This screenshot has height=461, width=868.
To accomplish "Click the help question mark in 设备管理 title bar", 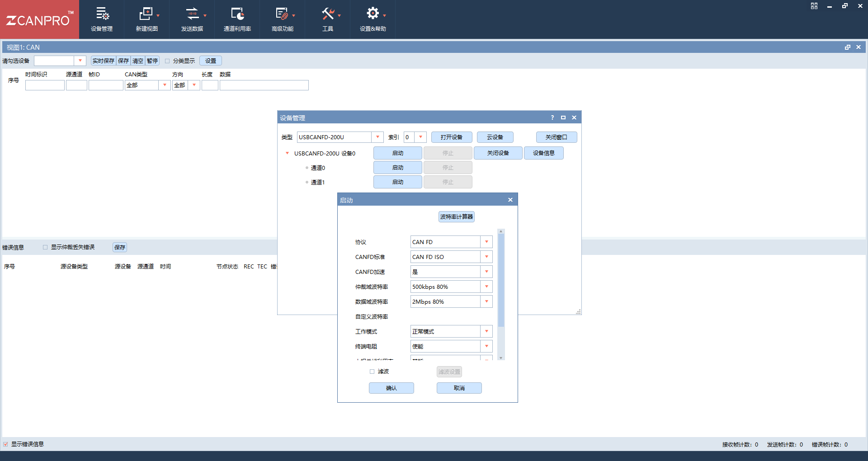I will click(552, 118).
